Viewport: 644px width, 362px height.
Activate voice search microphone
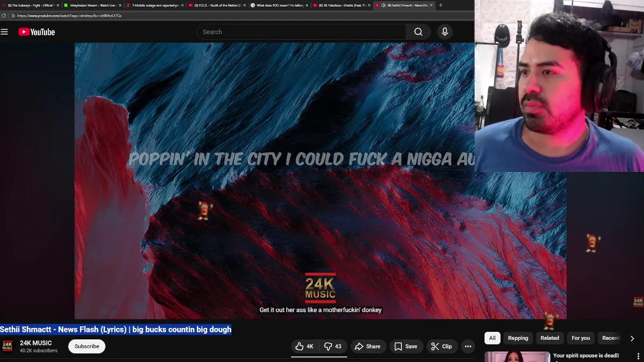445,32
